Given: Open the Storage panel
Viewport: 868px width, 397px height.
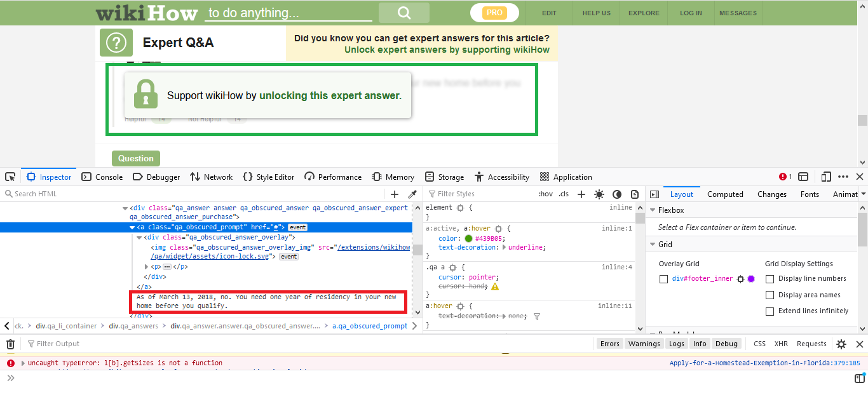Looking at the screenshot, I should 445,177.
